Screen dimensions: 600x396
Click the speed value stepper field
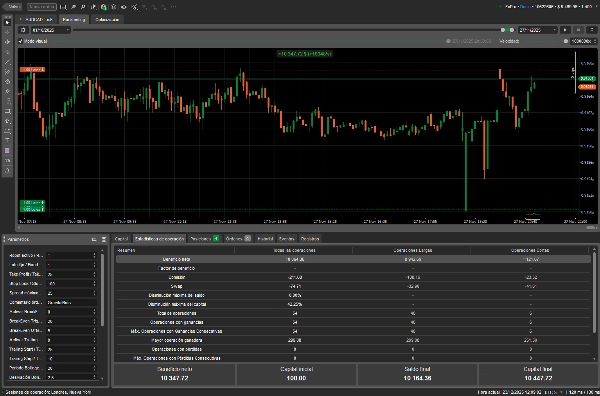584,41
